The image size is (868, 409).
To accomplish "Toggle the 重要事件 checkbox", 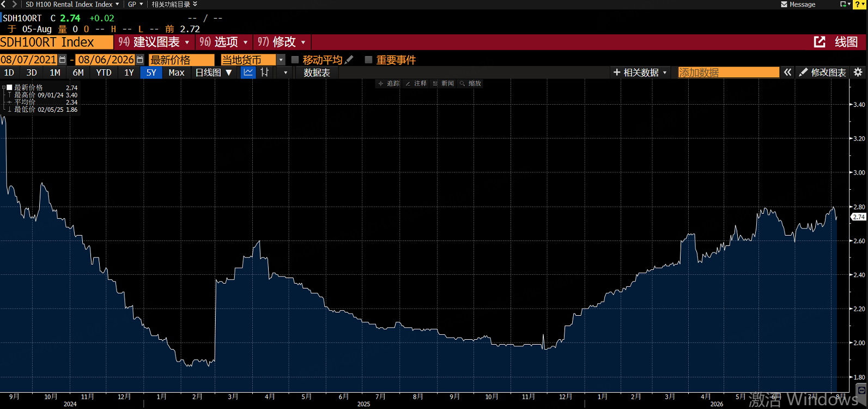I will click(369, 59).
